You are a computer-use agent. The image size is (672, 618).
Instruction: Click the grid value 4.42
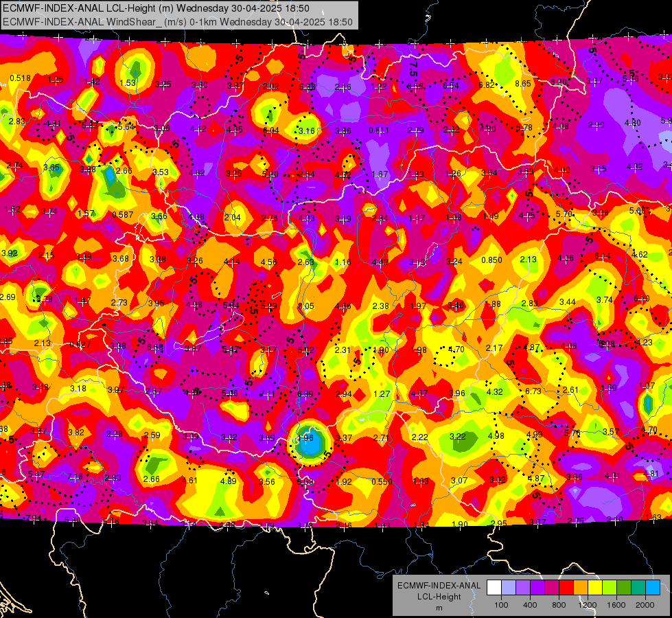tap(380, 262)
